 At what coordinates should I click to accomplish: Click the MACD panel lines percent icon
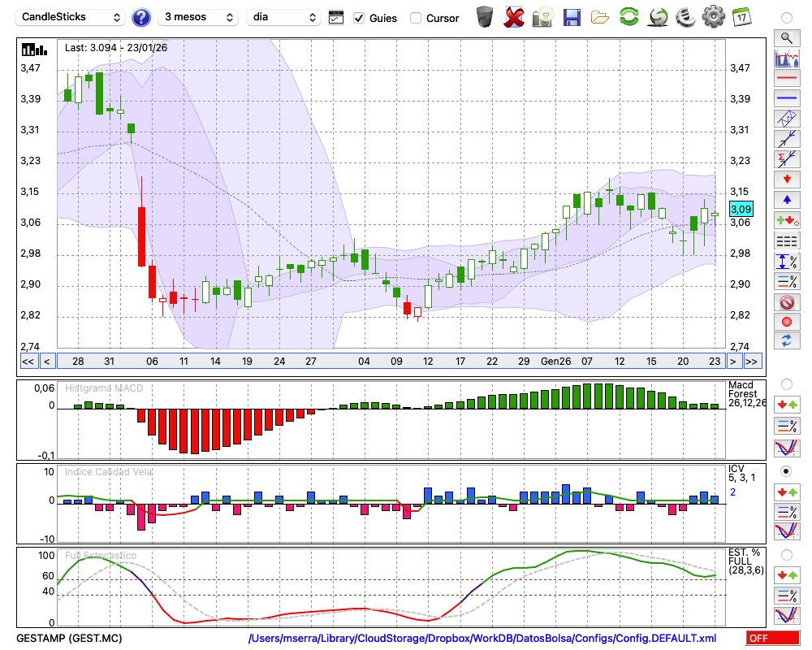coord(787,426)
